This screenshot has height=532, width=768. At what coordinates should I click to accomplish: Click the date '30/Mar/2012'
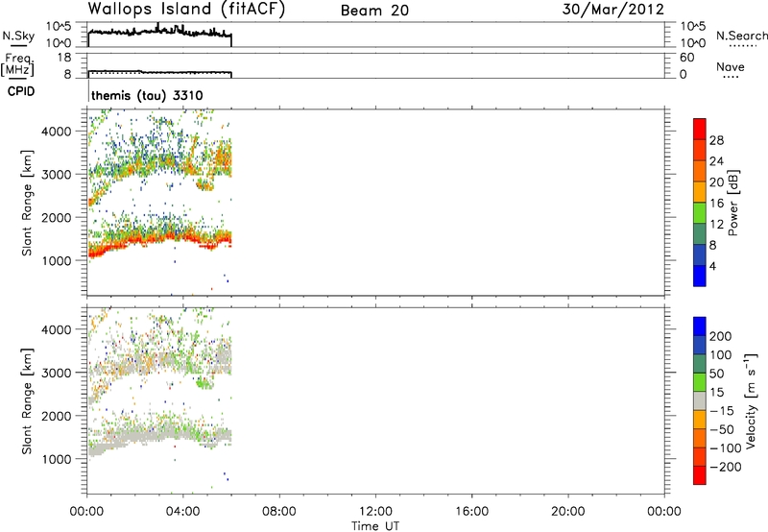tap(613, 10)
